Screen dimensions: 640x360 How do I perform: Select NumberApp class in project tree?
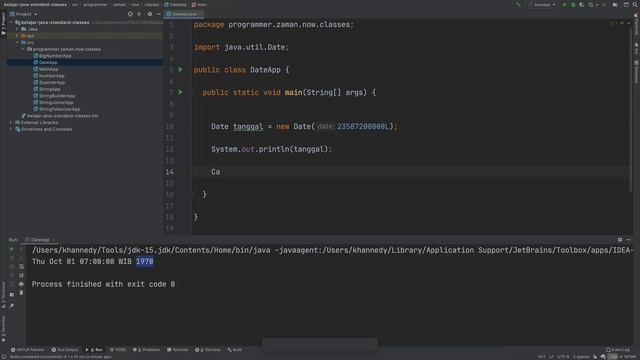[x=51, y=76]
